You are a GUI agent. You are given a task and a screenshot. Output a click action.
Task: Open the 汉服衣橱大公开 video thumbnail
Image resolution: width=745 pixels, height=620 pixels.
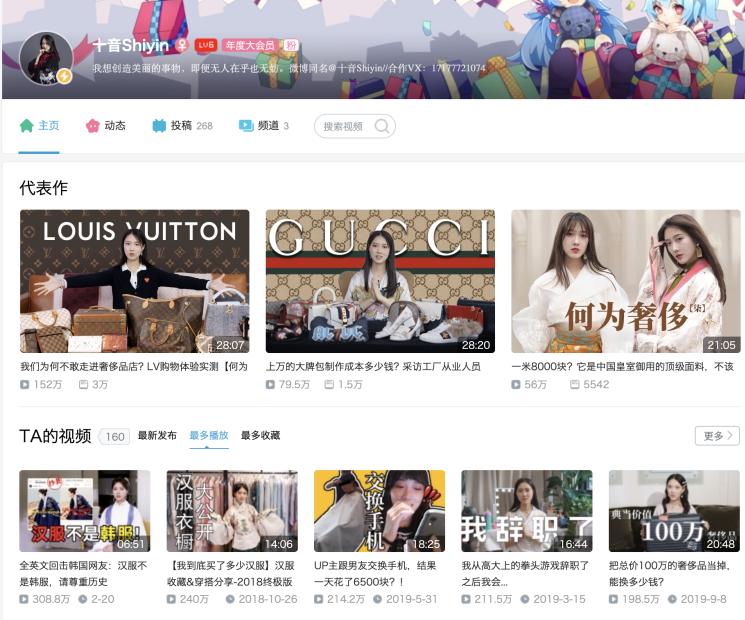pyautogui.click(x=232, y=511)
